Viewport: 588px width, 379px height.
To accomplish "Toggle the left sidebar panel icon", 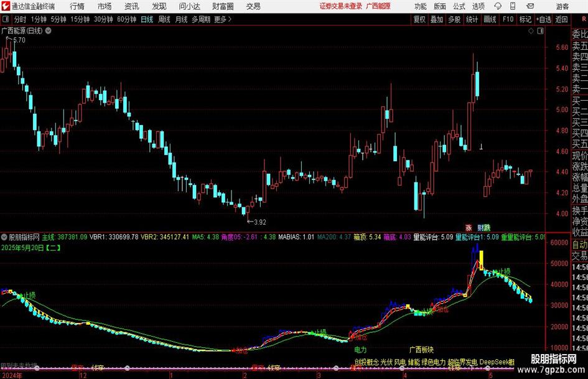I will [6, 19].
